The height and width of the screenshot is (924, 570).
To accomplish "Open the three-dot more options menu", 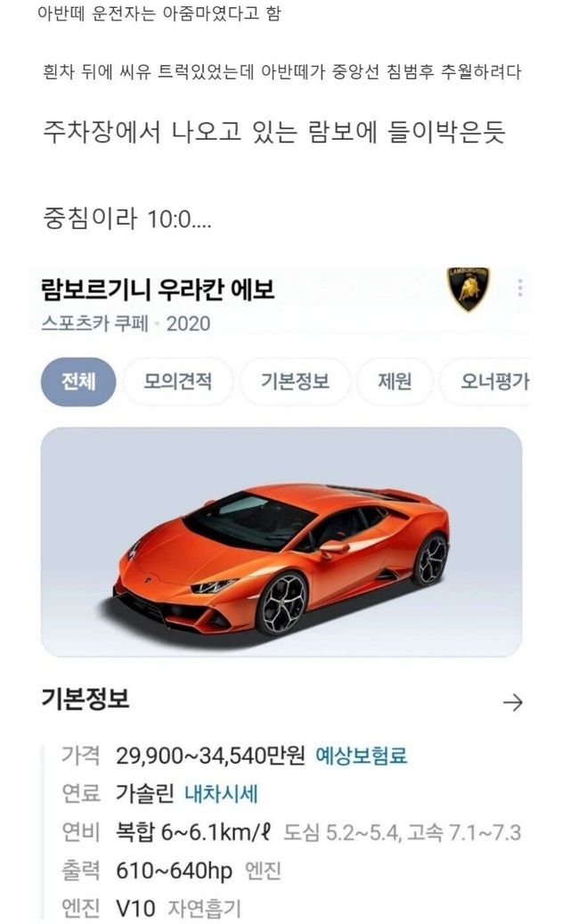I will tap(520, 288).
